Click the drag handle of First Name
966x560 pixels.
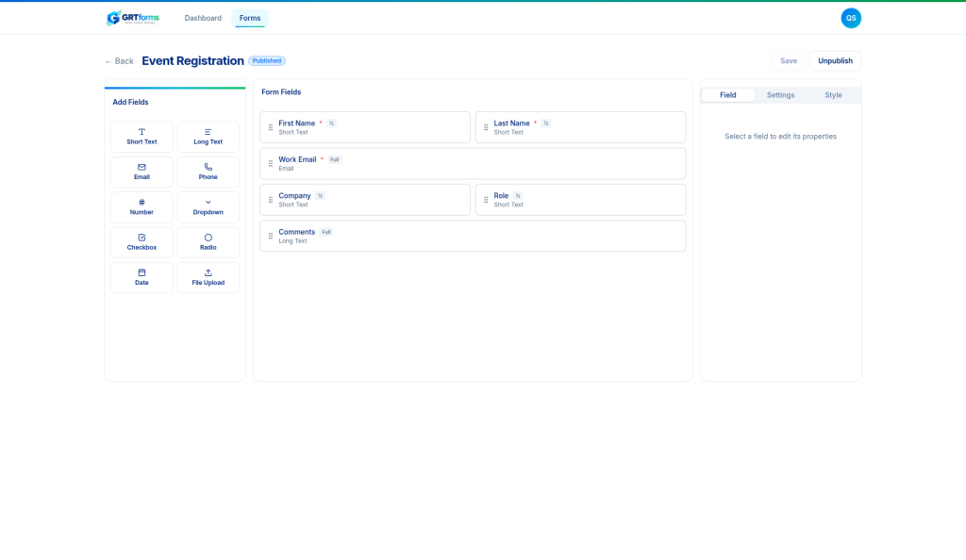[271, 127]
